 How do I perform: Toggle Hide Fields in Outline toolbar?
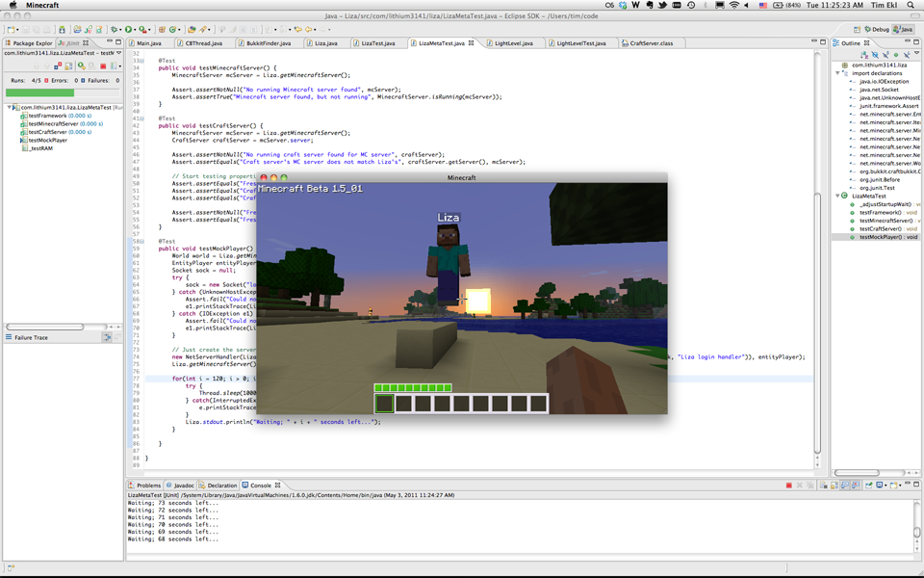point(875,55)
